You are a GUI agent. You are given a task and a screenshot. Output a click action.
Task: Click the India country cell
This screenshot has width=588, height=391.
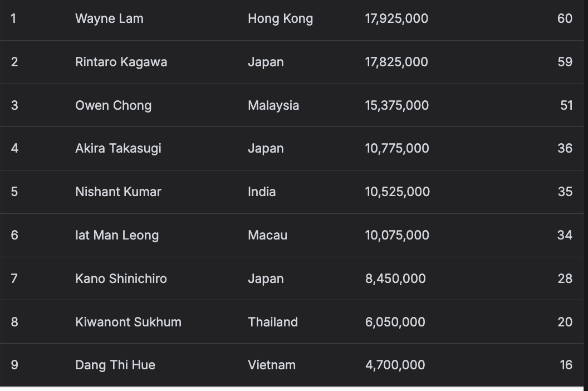pos(262,192)
